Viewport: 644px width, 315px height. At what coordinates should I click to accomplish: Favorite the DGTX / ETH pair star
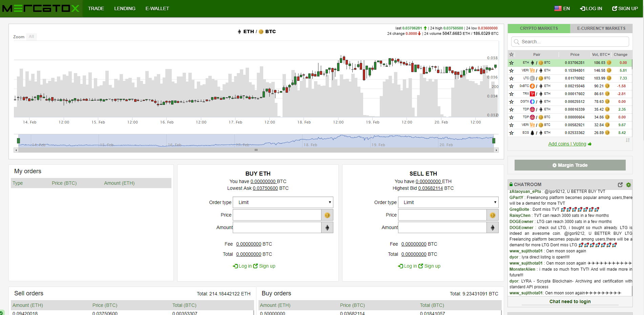click(512, 102)
